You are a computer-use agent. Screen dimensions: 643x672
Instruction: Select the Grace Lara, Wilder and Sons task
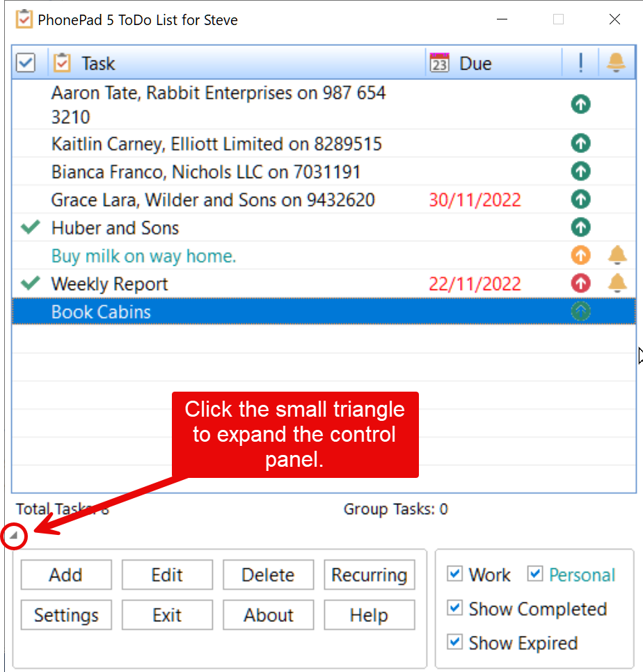(x=324, y=200)
